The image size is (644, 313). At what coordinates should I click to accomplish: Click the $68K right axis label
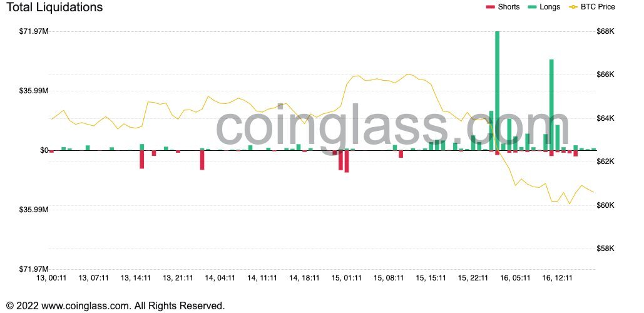(x=605, y=31)
